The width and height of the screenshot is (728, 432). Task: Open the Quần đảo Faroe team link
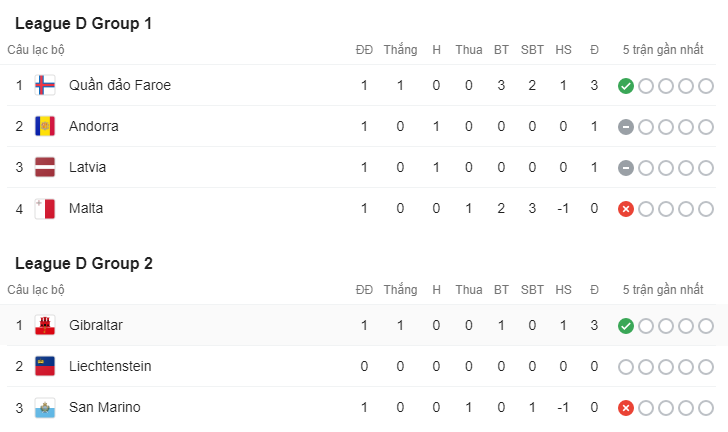click(x=120, y=85)
